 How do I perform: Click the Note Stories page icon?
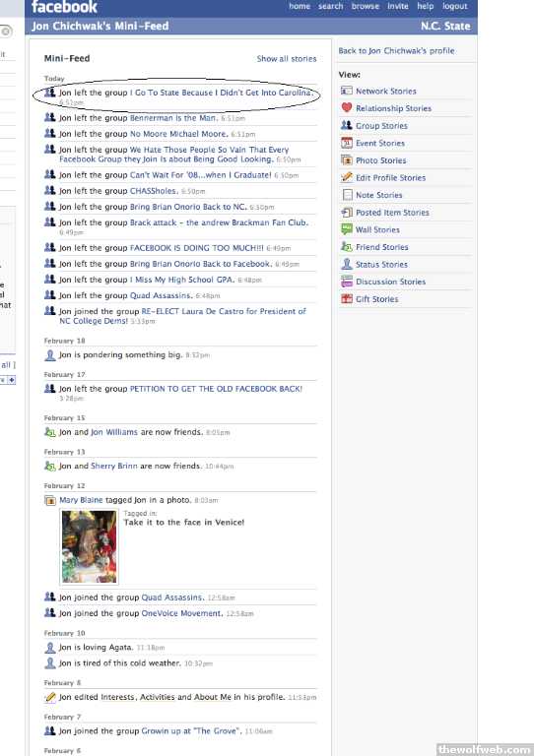[x=347, y=195]
